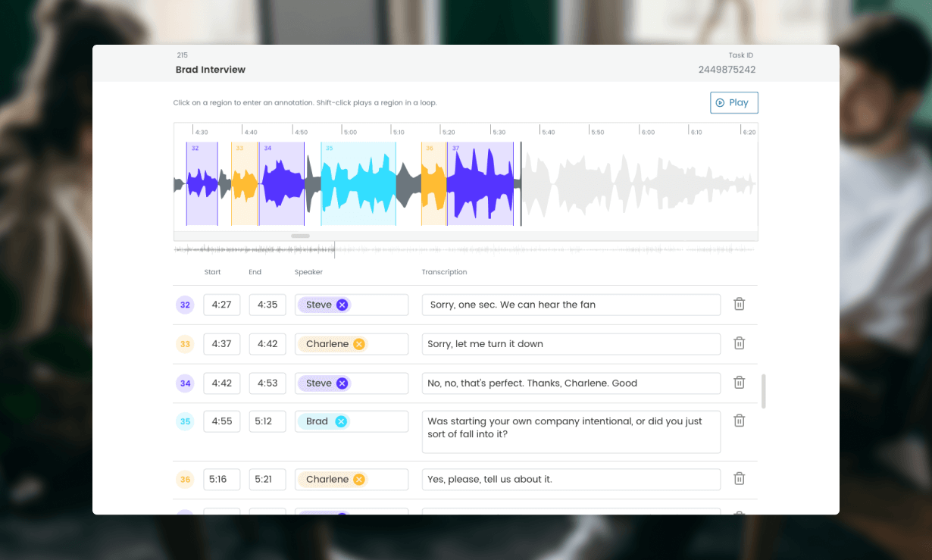The height and width of the screenshot is (560, 932).
Task: Delete annotation row 36
Action: click(x=740, y=479)
